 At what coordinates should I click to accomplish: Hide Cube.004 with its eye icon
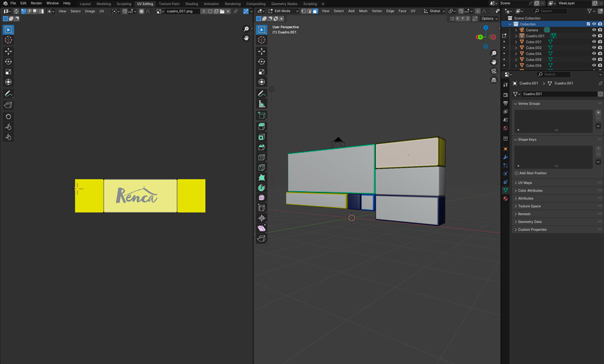tap(594, 53)
